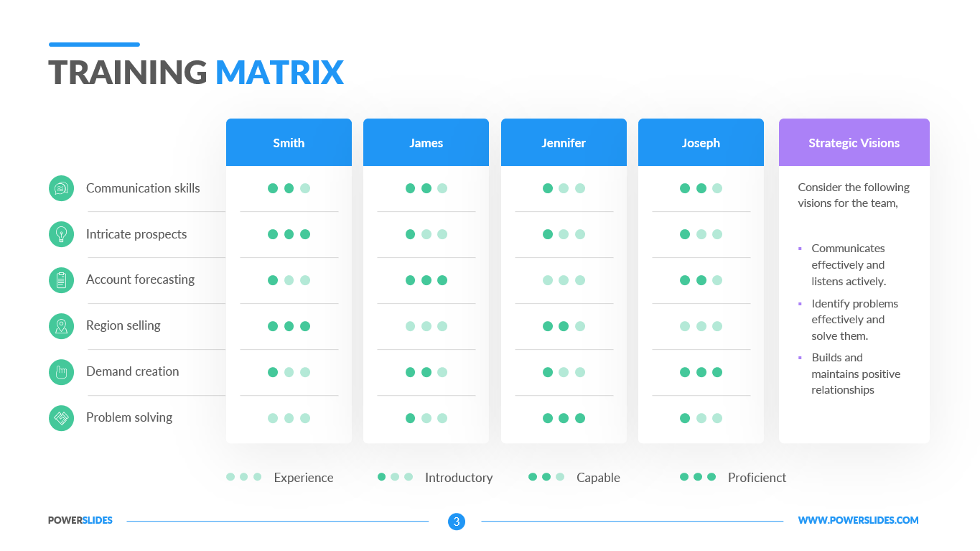This screenshot has width=980, height=551.
Task: Click the Capable legend dots
Action: click(546, 477)
